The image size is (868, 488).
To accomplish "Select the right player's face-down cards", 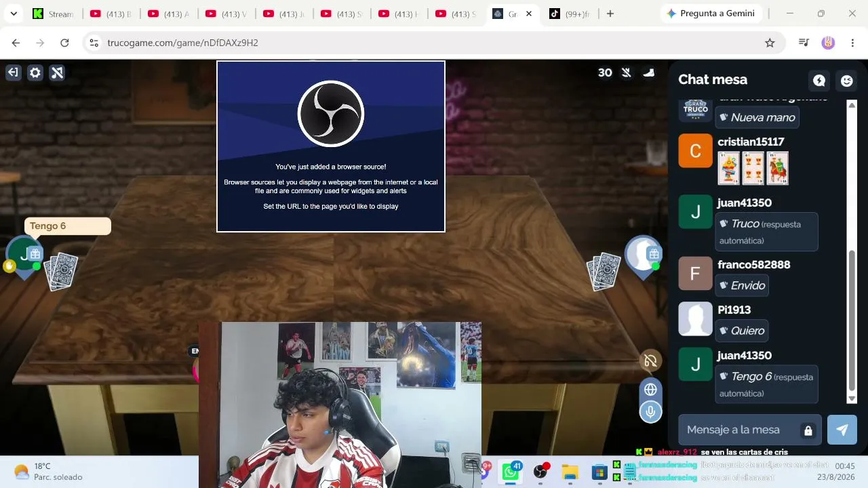I will point(604,271).
